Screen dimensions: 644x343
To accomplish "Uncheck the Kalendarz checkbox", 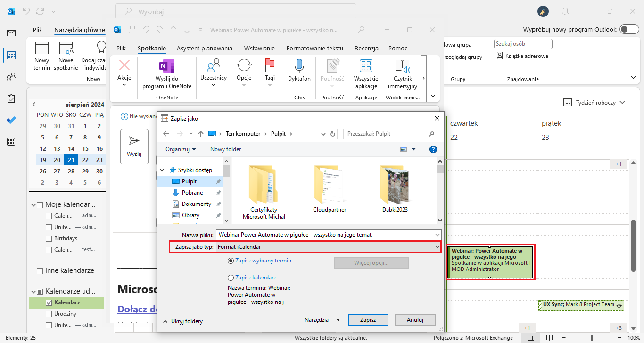I will tap(49, 302).
